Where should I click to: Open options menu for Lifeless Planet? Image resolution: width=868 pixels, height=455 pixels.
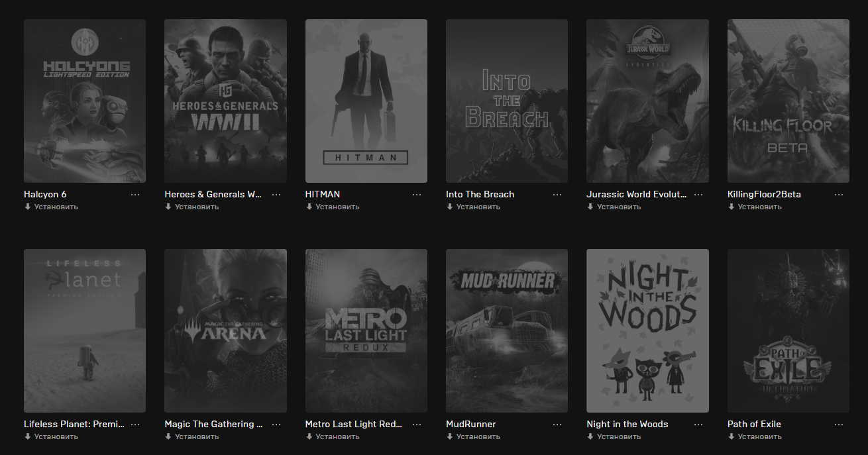[135, 425]
